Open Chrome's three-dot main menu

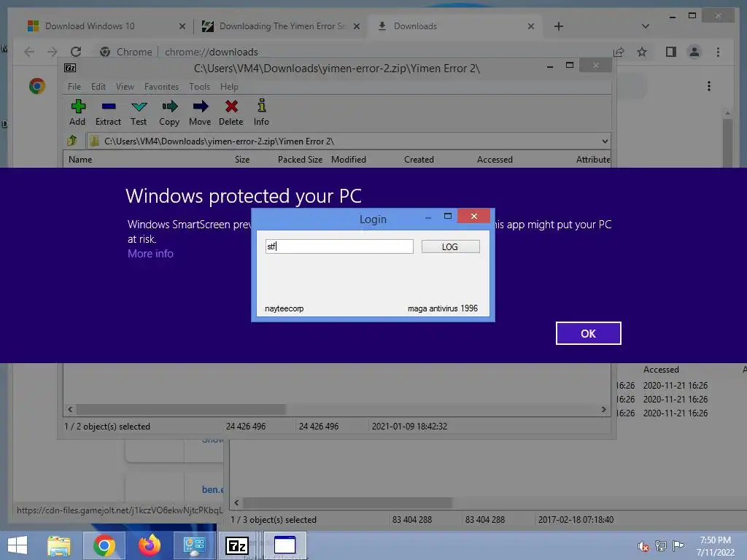[718, 52]
